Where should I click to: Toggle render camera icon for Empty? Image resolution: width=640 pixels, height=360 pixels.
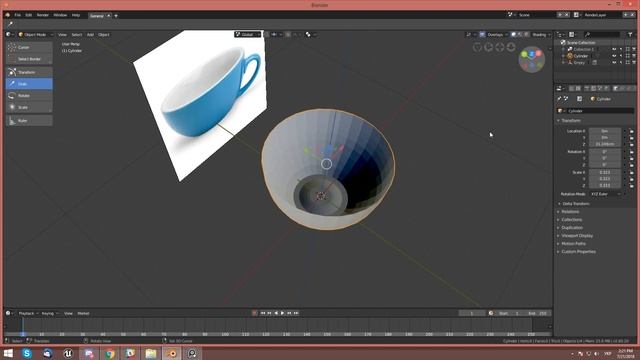point(634,62)
